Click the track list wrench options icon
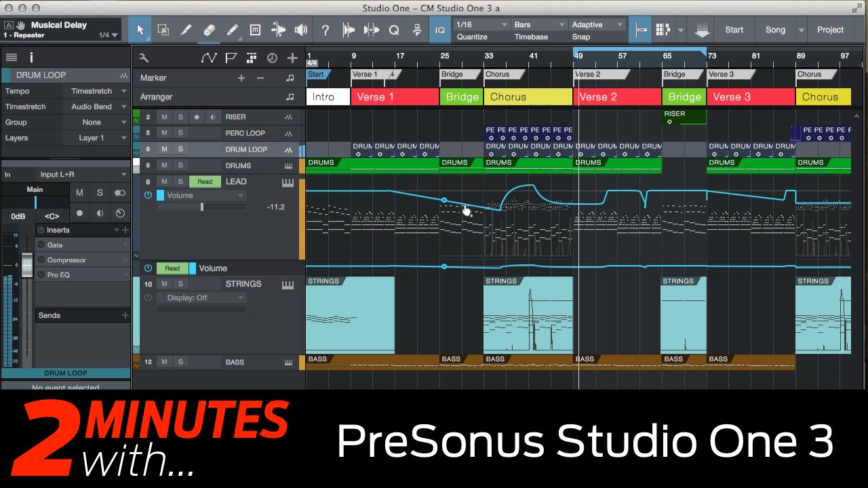868x488 pixels. (x=144, y=58)
